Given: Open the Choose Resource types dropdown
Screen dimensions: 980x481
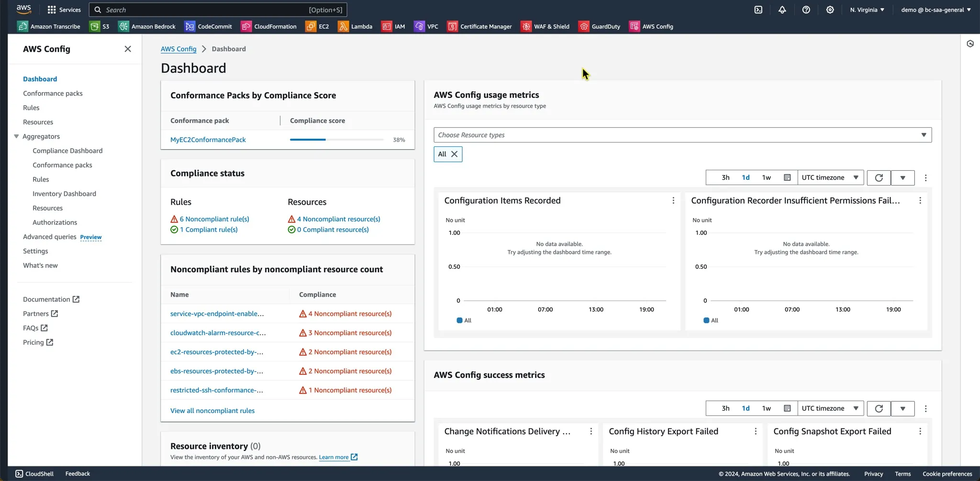Looking at the screenshot, I should coord(683,135).
